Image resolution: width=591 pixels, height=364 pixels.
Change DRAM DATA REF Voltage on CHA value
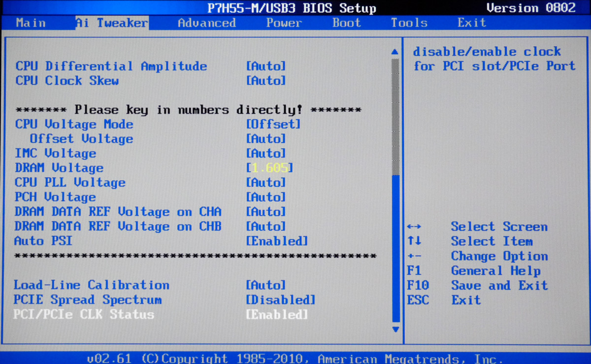[x=266, y=212]
